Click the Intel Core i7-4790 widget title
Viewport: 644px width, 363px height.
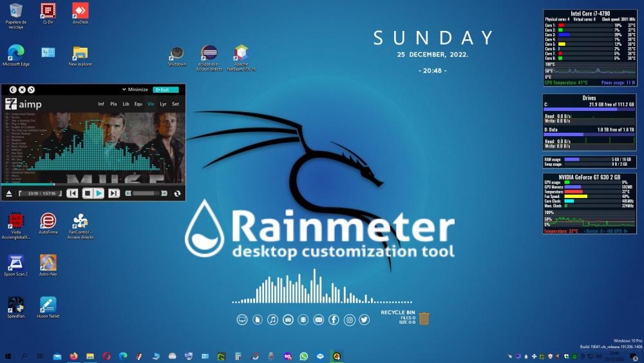(590, 14)
